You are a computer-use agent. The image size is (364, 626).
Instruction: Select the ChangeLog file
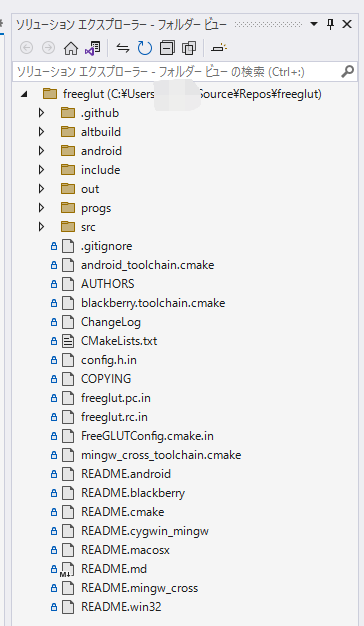(x=111, y=322)
